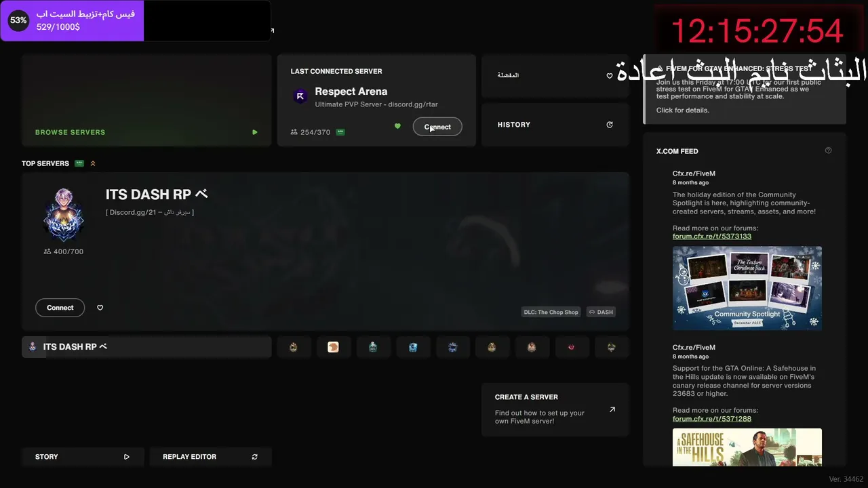Click the Ver. 34462 version label
Image resolution: width=868 pixels, height=488 pixels.
[x=846, y=479]
